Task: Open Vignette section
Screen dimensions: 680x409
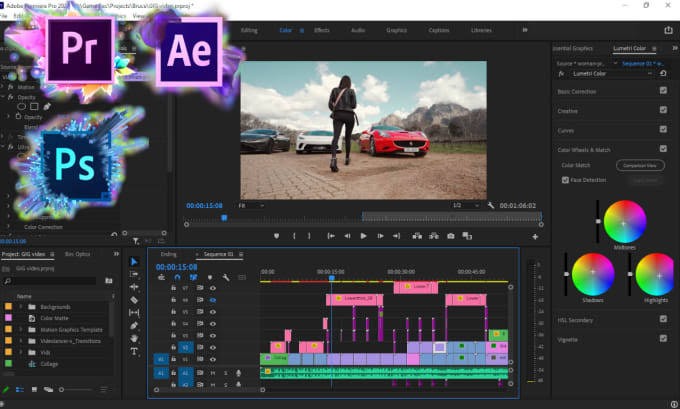Action: [568, 340]
